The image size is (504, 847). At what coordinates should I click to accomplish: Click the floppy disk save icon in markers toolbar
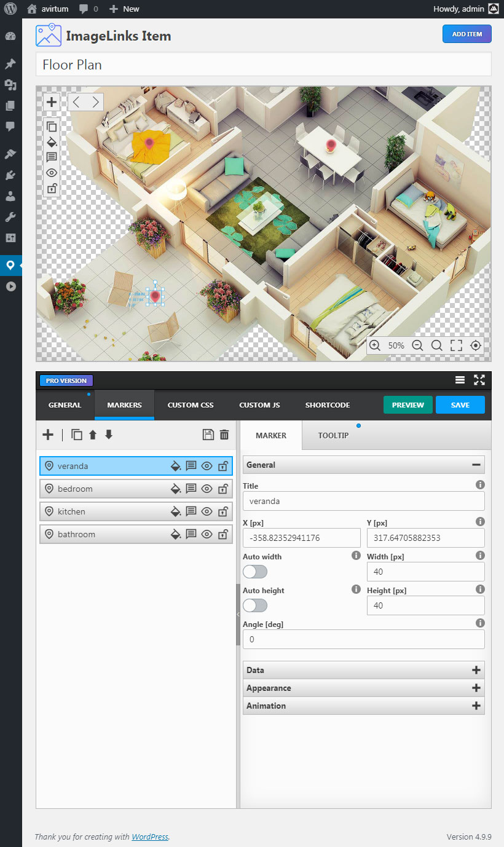pos(208,435)
